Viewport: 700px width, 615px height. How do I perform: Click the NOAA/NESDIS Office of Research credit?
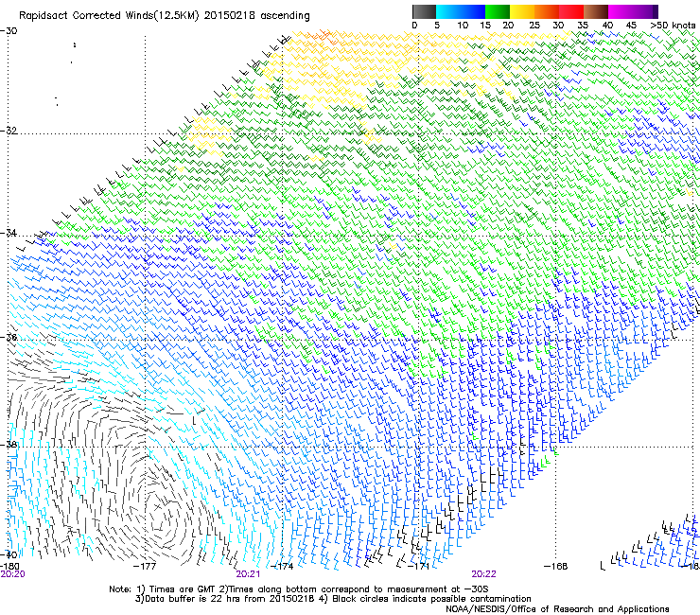pyautogui.click(x=557, y=609)
